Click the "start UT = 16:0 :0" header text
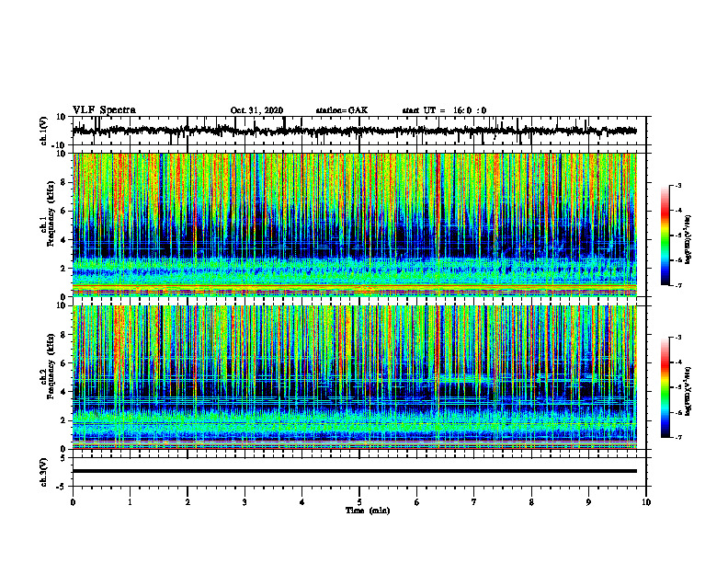 click(x=444, y=110)
